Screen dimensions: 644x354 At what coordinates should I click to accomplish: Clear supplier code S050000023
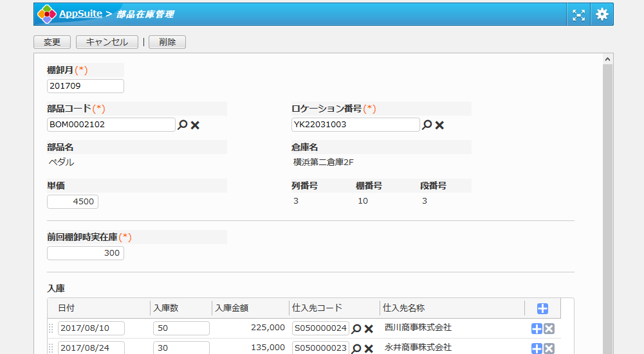[x=369, y=348]
